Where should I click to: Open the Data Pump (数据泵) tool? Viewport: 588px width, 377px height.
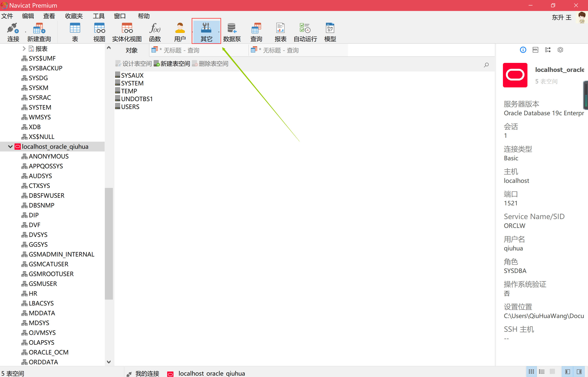pos(232,32)
